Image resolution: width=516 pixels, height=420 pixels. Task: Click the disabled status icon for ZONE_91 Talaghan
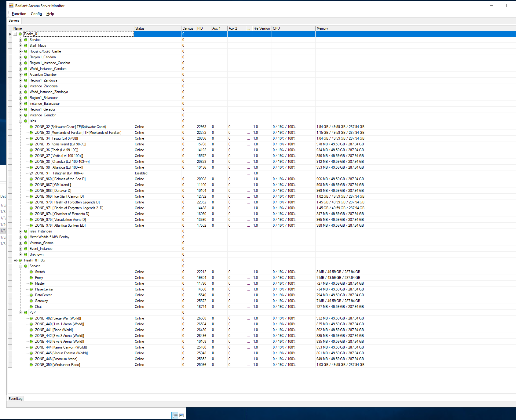tap(31, 173)
